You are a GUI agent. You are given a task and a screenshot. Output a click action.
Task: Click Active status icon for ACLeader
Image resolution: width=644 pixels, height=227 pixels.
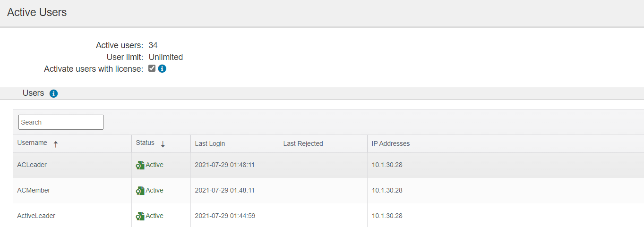tap(140, 165)
